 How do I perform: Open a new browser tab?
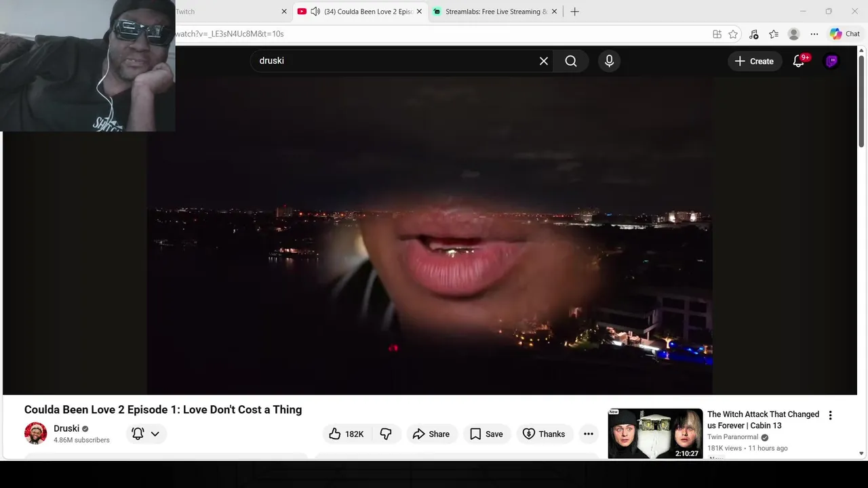coord(574,12)
